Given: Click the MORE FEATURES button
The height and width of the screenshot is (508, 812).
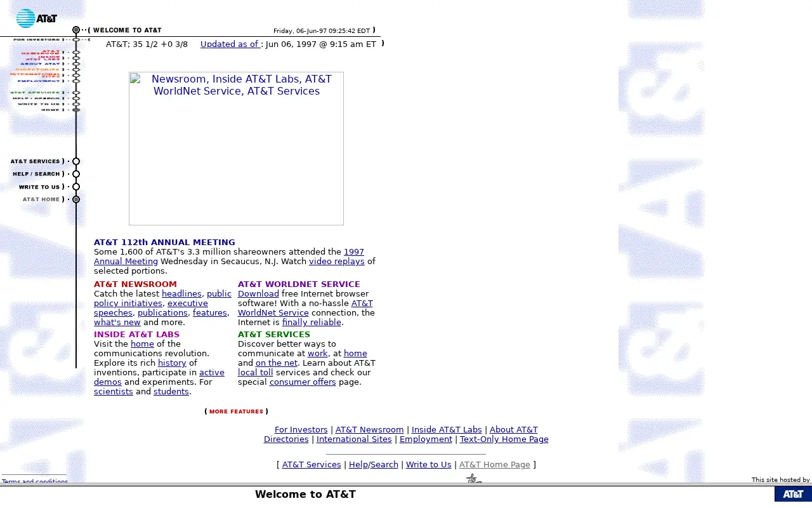Looking at the screenshot, I should [x=236, y=411].
